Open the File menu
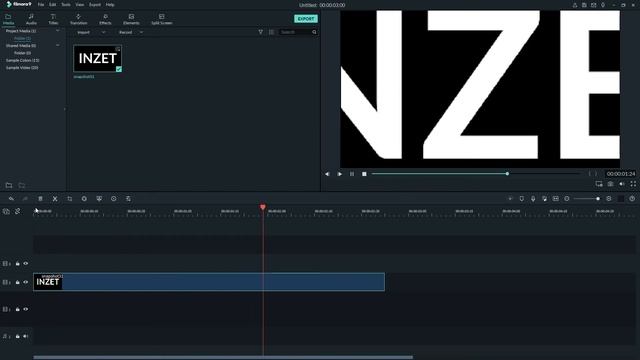The image size is (640, 360). pyautogui.click(x=41, y=5)
